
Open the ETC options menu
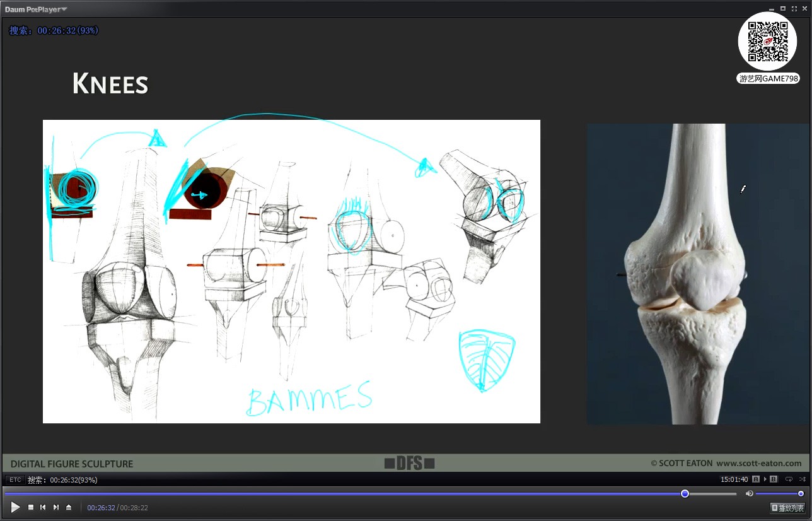pos(15,480)
